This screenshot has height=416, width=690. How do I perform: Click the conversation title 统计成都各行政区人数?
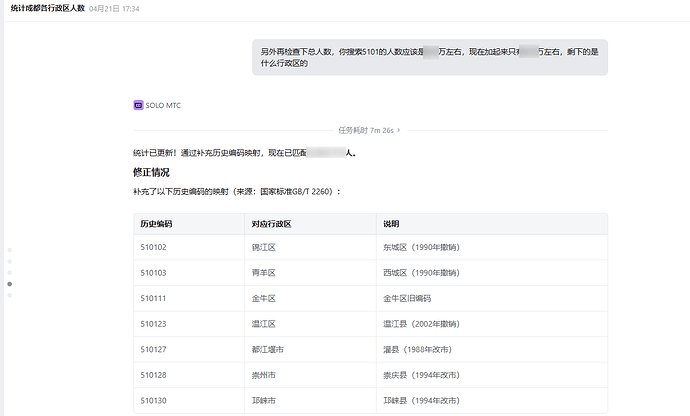[x=48, y=8]
